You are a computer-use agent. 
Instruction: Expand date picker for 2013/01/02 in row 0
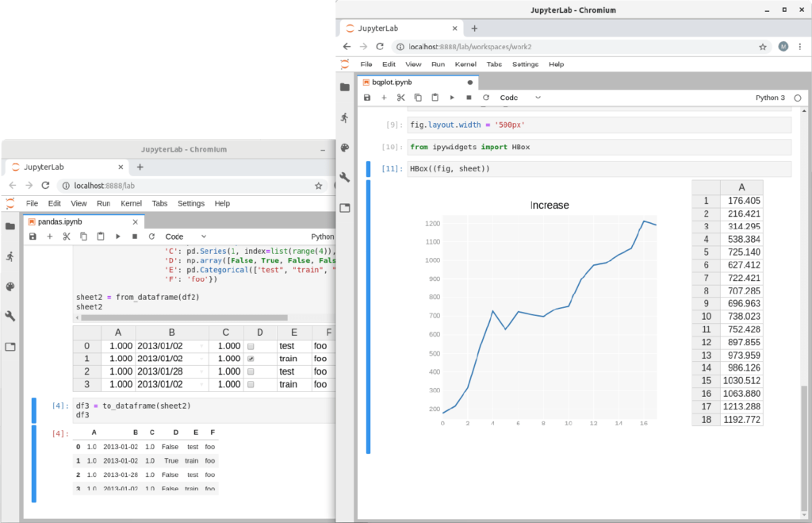pos(201,347)
